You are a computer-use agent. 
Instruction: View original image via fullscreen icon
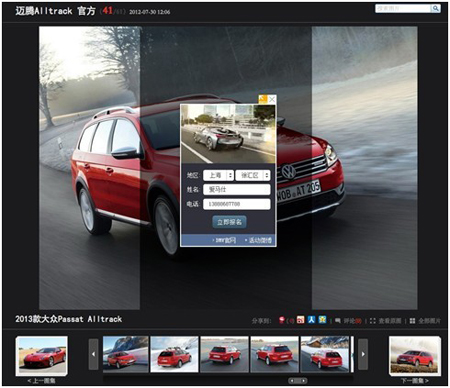tap(373, 321)
